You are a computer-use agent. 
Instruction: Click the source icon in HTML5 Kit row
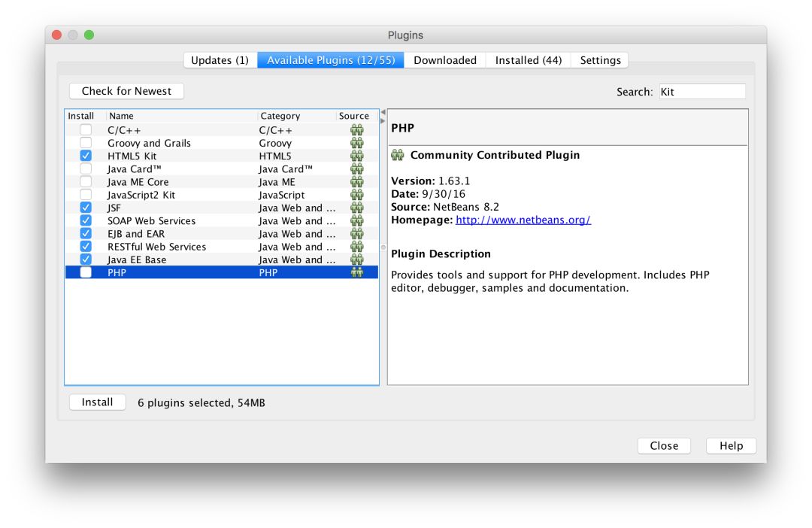(x=356, y=156)
